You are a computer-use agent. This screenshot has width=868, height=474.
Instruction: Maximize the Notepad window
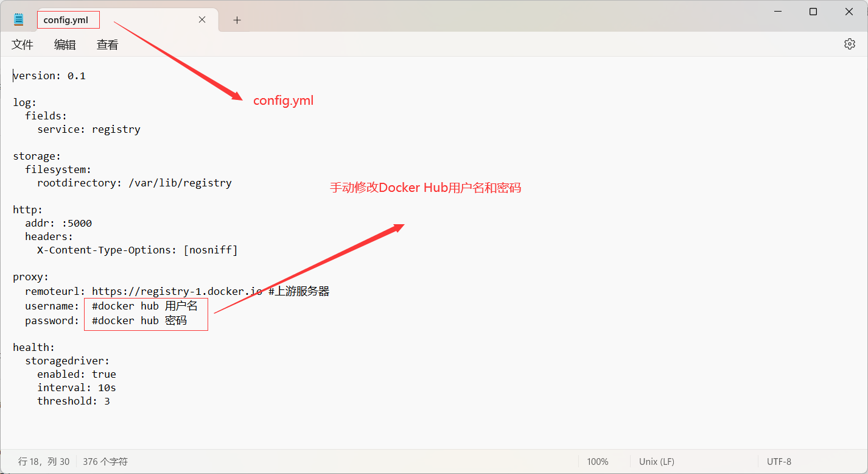[813, 12]
